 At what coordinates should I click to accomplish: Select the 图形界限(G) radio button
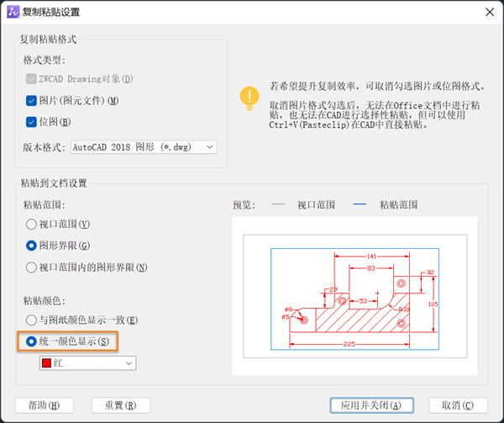(31, 246)
